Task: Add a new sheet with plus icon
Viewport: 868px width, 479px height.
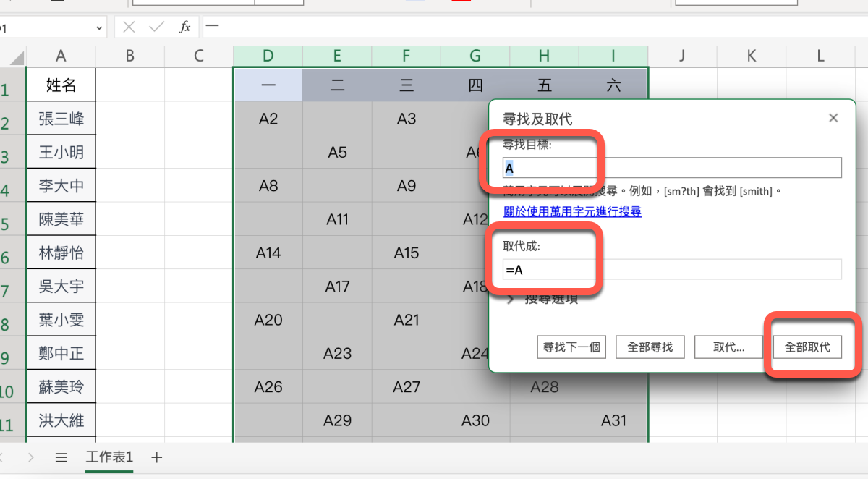Action: pos(157,457)
